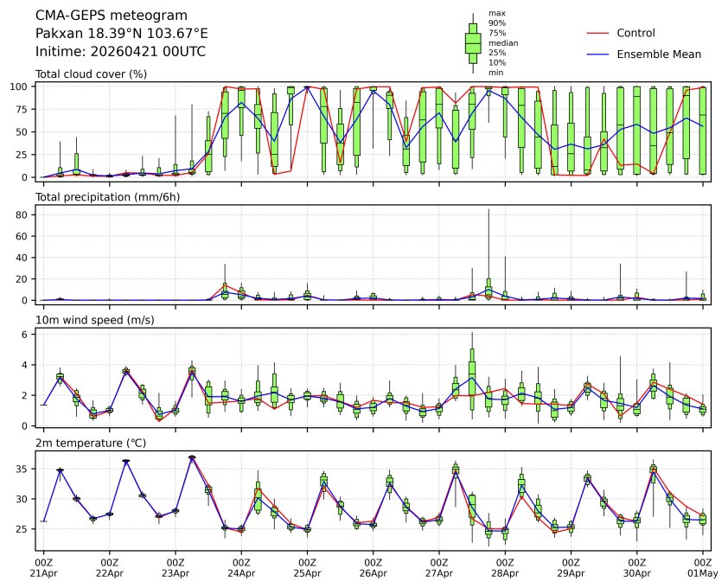Select the 'Total precipitation (mm/6h)' panel title
728x588 pixels.
(x=107, y=197)
